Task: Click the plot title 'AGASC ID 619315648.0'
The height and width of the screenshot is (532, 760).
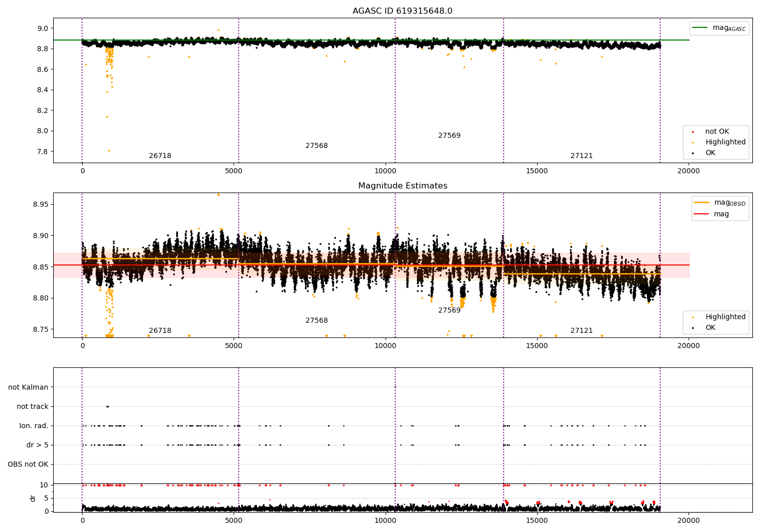Action: pos(402,11)
